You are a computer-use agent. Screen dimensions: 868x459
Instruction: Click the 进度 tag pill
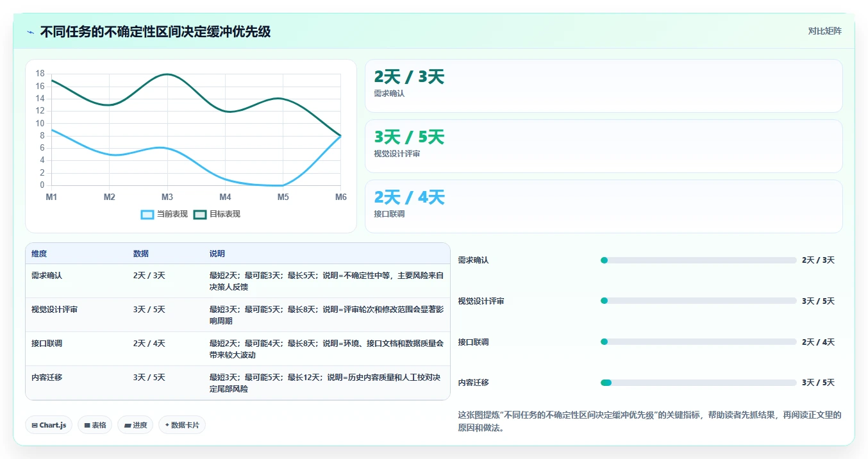tap(135, 425)
